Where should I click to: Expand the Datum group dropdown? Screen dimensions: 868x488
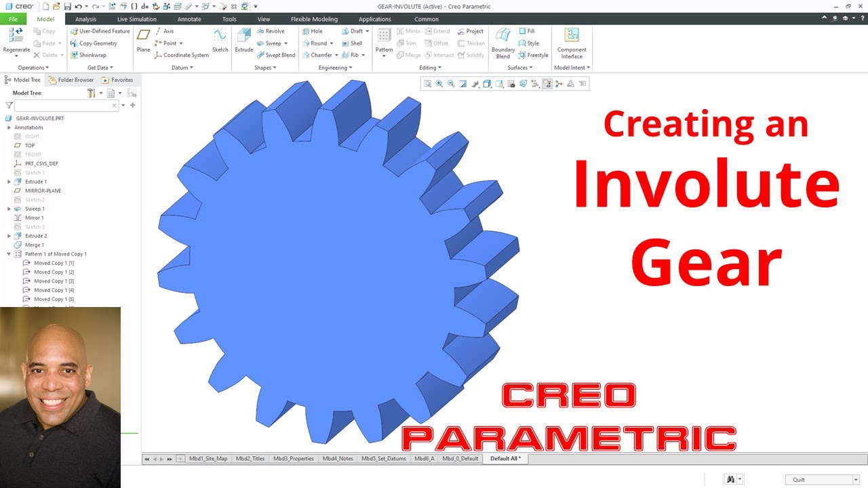182,68
